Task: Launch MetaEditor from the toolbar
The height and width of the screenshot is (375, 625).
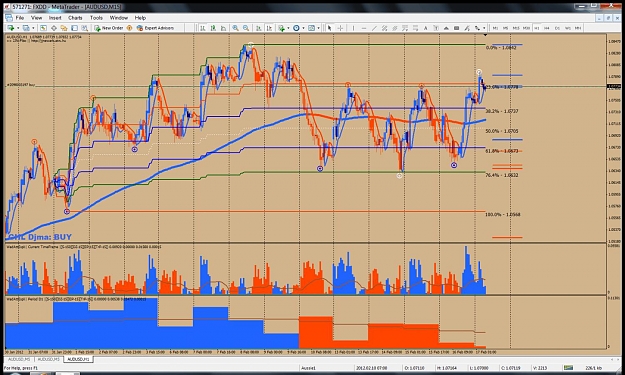Action: (129, 28)
